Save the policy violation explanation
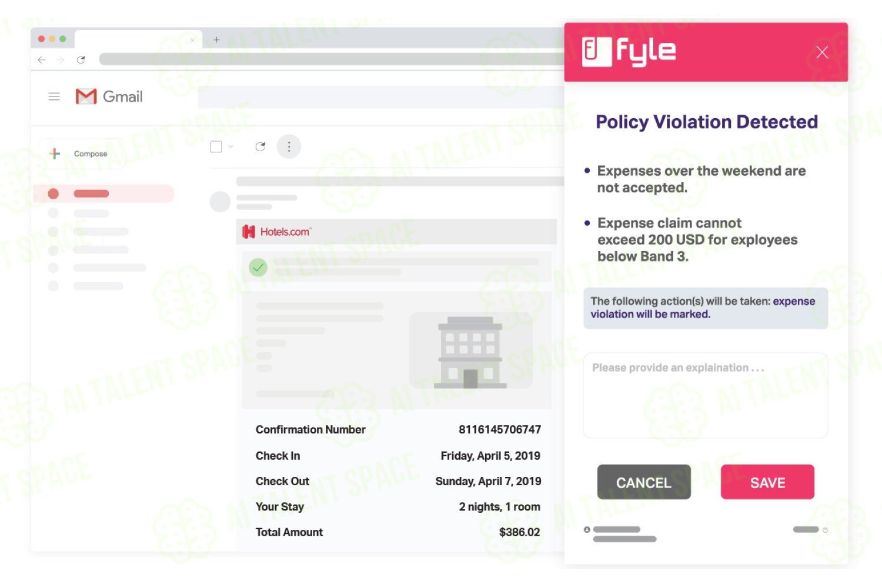This screenshot has height=588, width=882. point(767,482)
